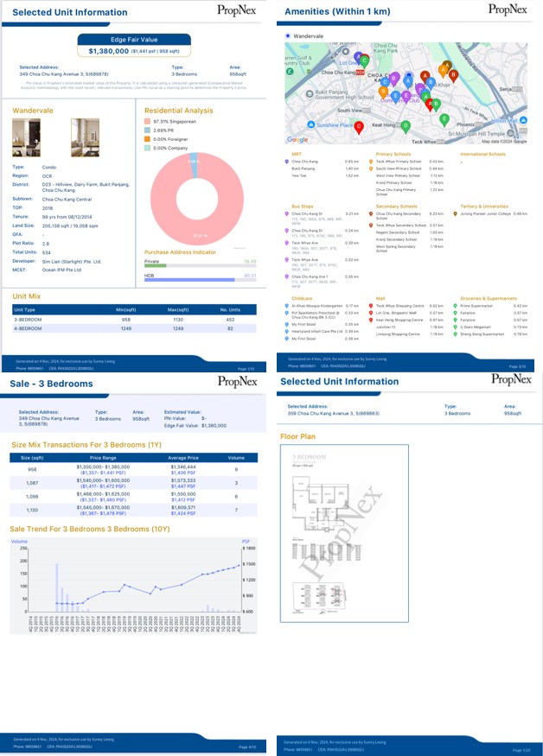Click PropNex logo on Sale - 3 Bedrooms page

(237, 381)
